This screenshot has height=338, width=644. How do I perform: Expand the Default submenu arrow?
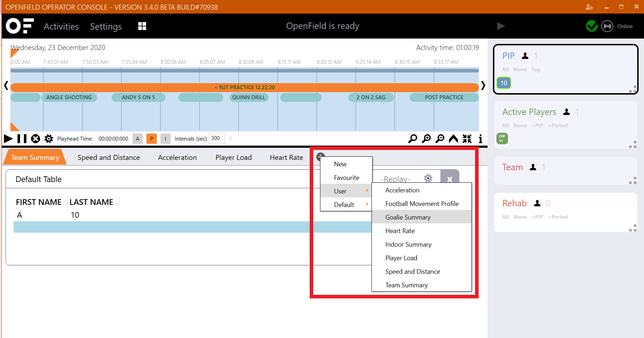[x=367, y=204]
